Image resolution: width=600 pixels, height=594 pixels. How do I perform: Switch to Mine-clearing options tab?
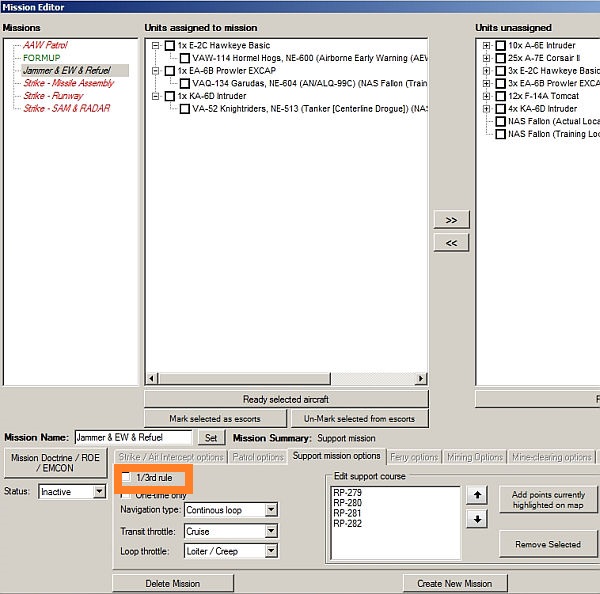tap(551, 457)
